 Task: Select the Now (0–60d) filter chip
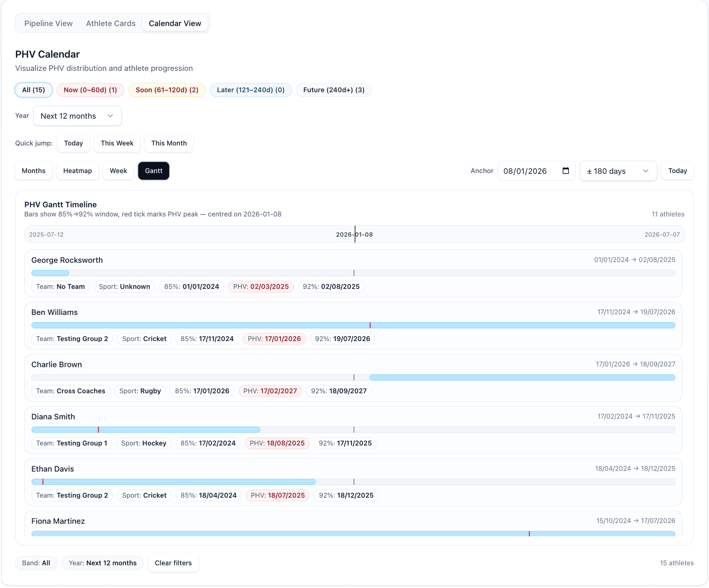(x=90, y=90)
